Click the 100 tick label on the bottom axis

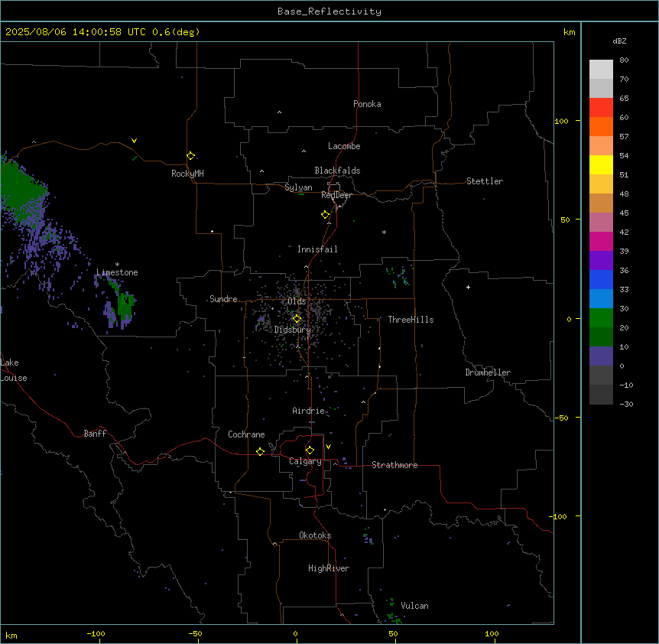point(492,633)
